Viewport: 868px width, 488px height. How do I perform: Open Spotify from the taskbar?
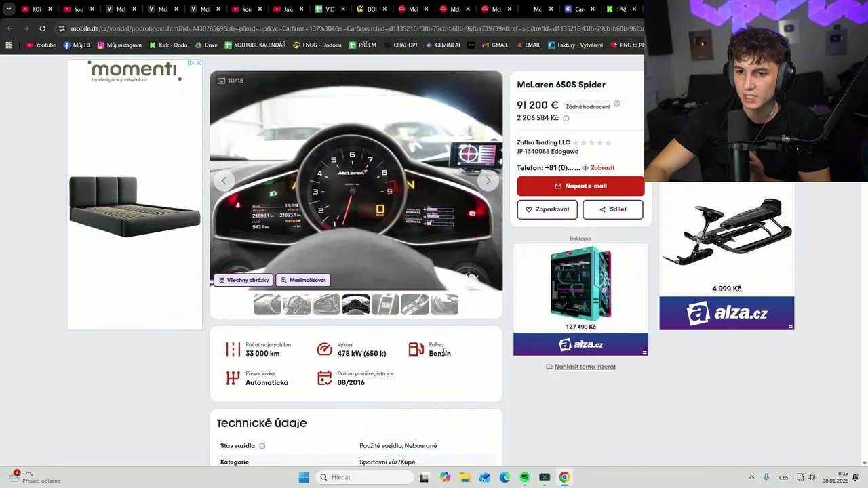525,477
